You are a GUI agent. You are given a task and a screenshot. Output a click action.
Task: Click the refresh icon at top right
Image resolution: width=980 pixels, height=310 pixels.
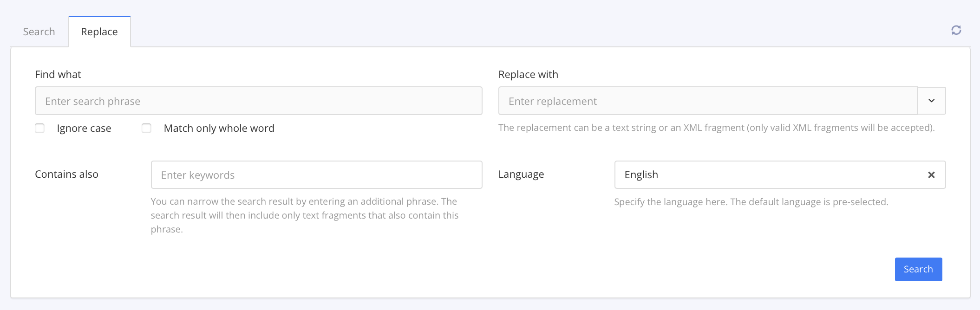(956, 30)
